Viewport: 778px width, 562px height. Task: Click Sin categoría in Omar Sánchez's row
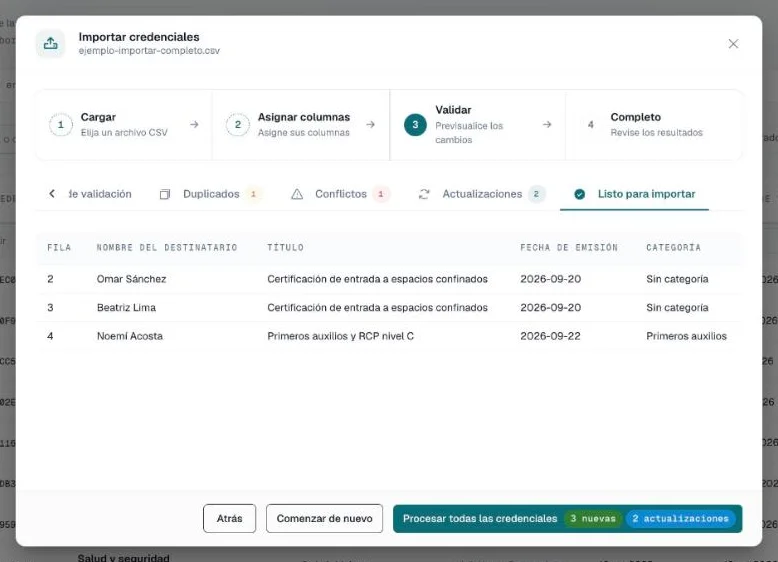click(x=677, y=279)
